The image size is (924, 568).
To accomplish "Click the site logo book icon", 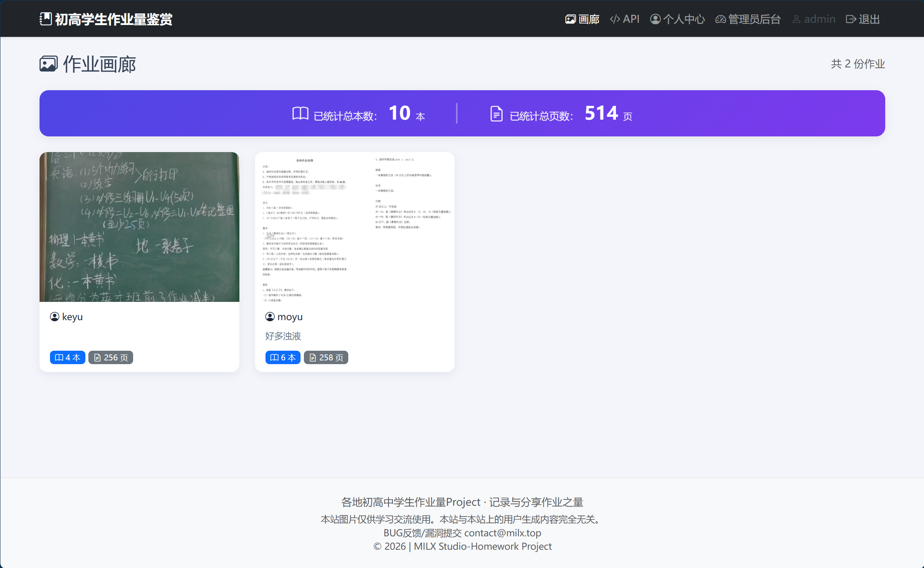I will (45, 19).
